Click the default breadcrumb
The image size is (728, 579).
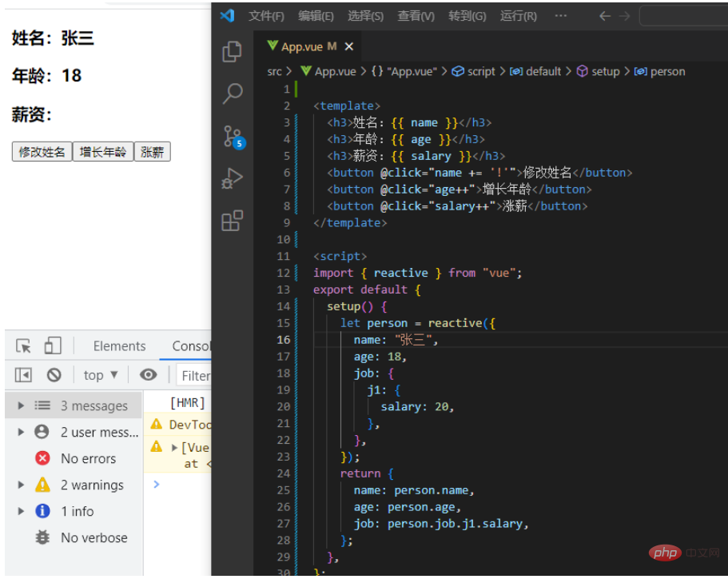click(535, 71)
